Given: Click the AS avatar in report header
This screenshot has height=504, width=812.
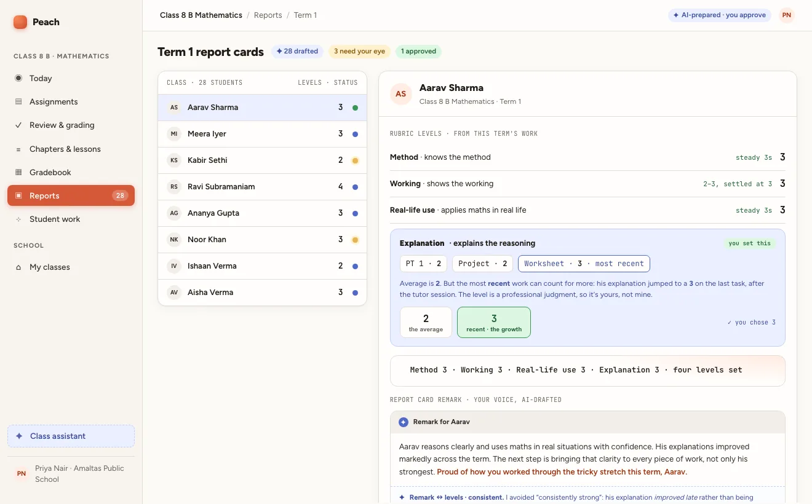Looking at the screenshot, I should click(401, 94).
